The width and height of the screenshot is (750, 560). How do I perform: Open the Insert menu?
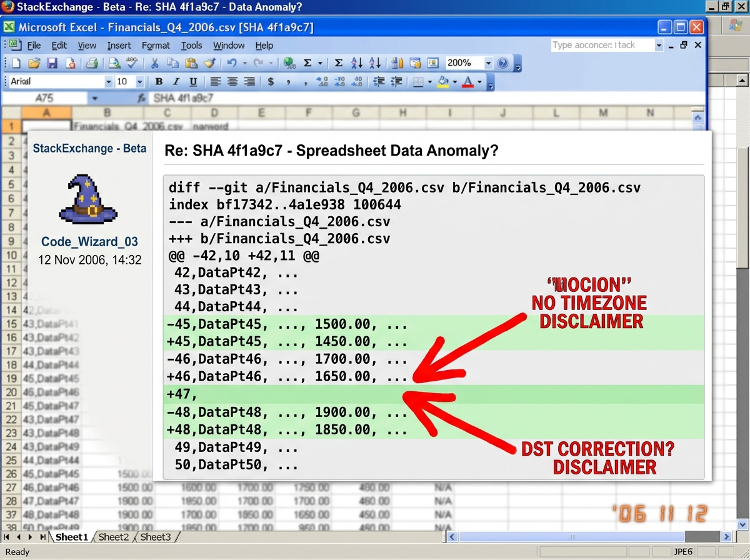[119, 45]
